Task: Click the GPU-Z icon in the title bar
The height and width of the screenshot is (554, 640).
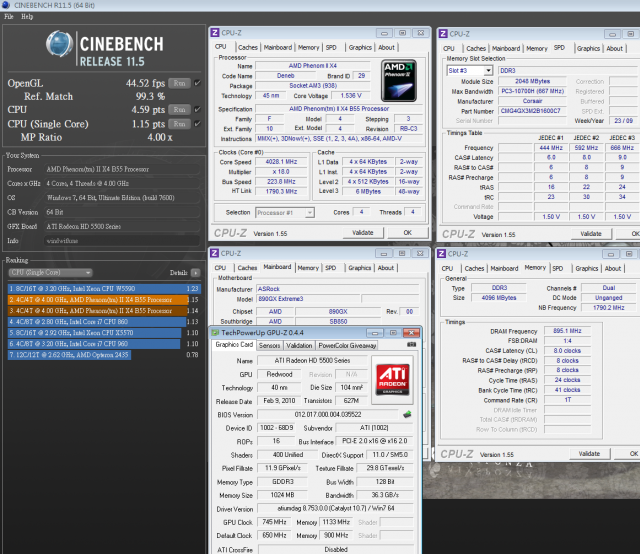Action: pyautogui.click(x=215, y=333)
